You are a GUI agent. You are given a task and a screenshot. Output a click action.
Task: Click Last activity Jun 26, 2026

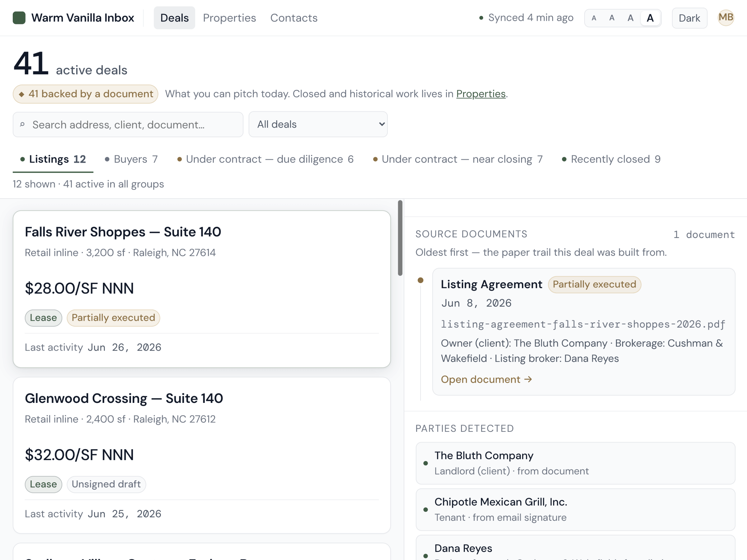tap(93, 347)
